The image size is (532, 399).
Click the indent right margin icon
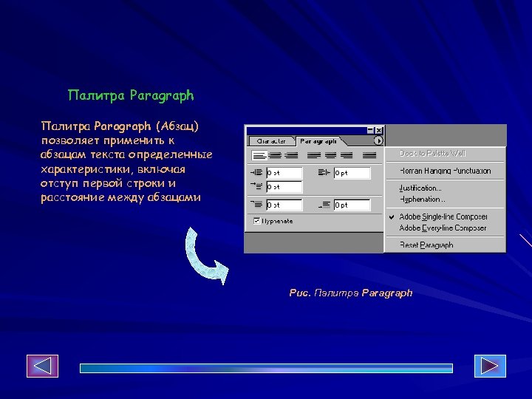pos(324,173)
